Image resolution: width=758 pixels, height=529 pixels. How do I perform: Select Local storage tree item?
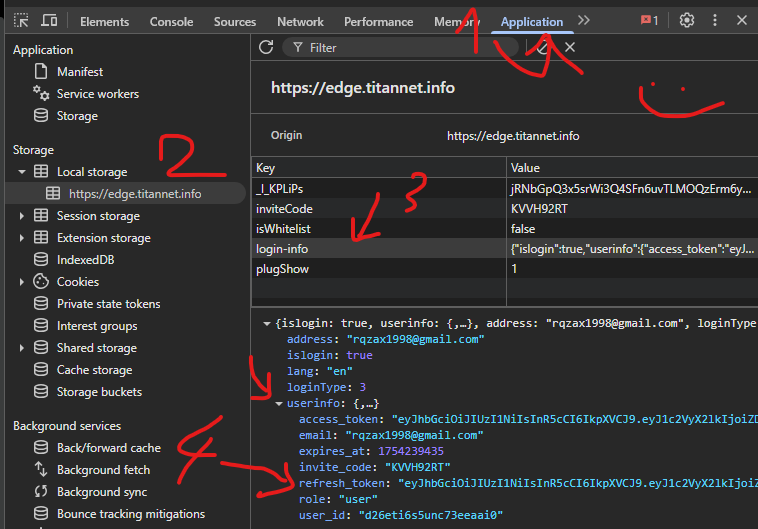point(92,172)
